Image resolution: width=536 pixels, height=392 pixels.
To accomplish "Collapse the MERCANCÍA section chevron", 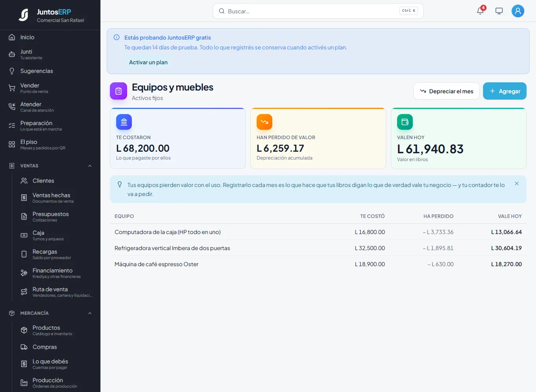I will click(x=90, y=313).
